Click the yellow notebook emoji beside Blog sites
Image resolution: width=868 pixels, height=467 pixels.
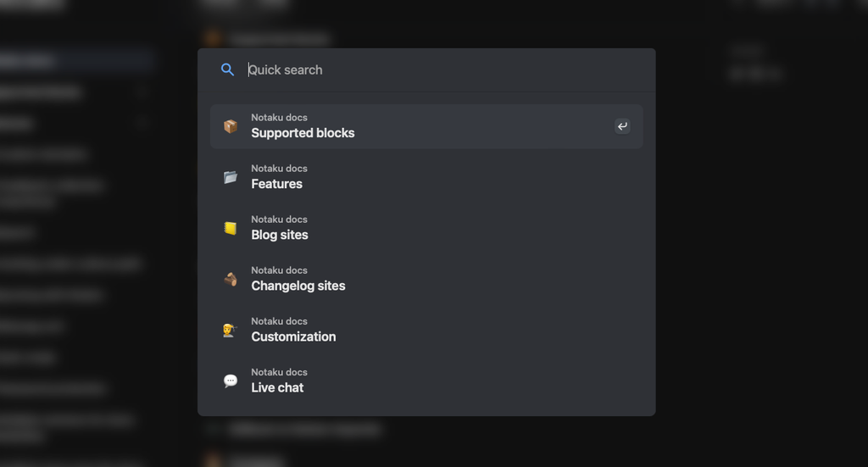[231, 228]
